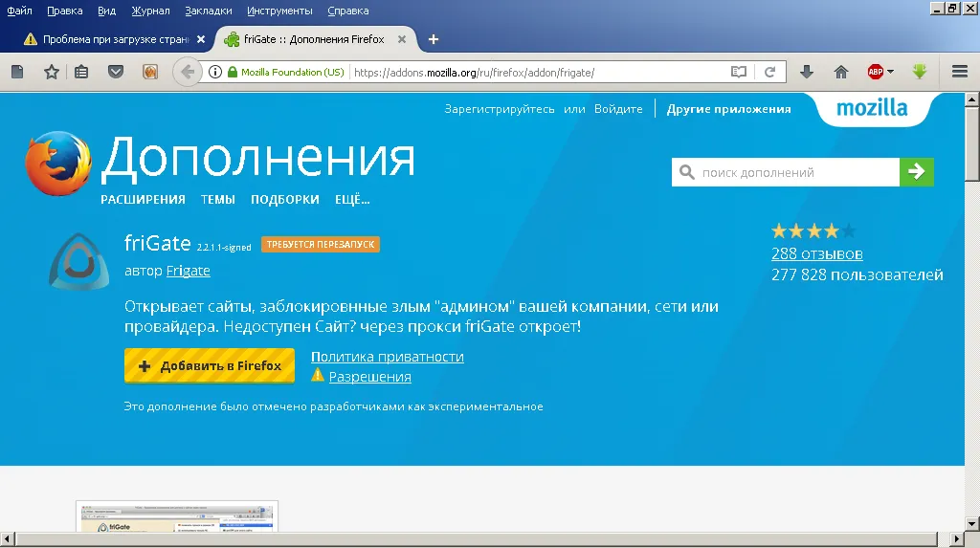Click the vertical scrollbar thumb
The width and height of the screenshot is (980, 548).
(x=972, y=143)
